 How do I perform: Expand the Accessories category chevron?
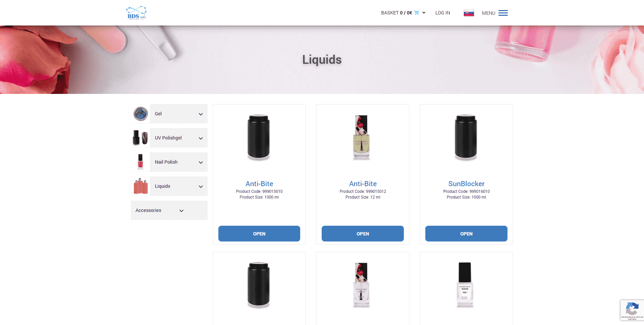(181, 211)
